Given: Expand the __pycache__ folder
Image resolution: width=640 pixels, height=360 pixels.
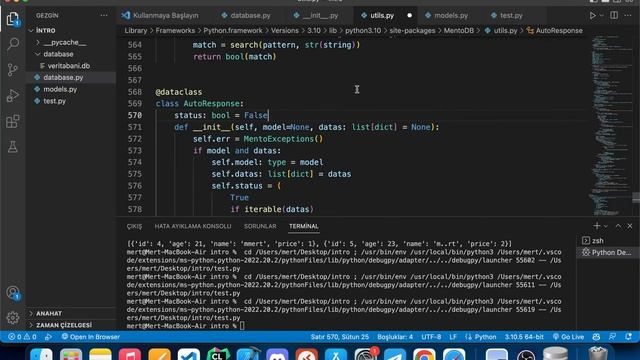Looking at the screenshot, I should [x=71, y=42].
